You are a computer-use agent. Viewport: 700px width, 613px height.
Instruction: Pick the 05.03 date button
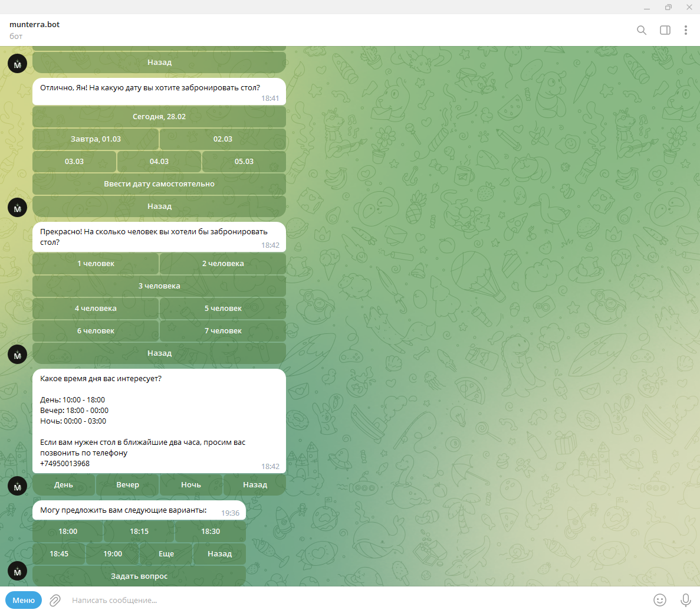244,161
